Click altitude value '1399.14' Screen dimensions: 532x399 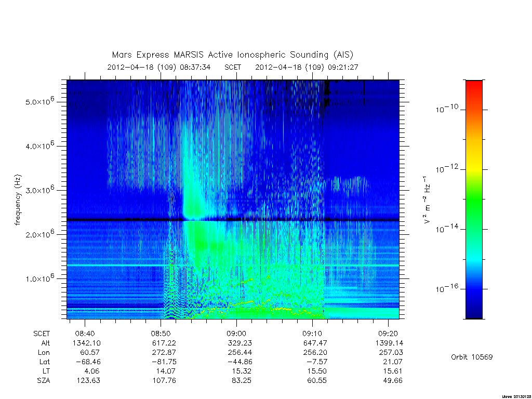coord(389,343)
